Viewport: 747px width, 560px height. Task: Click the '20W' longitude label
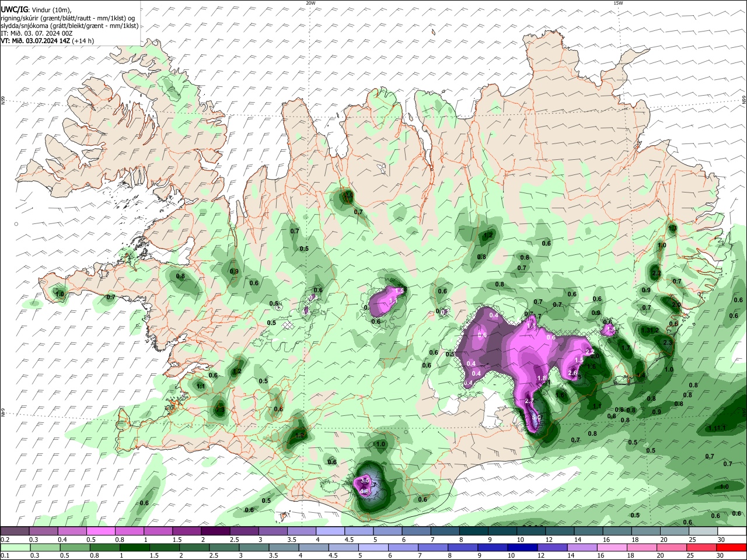coord(310,3)
